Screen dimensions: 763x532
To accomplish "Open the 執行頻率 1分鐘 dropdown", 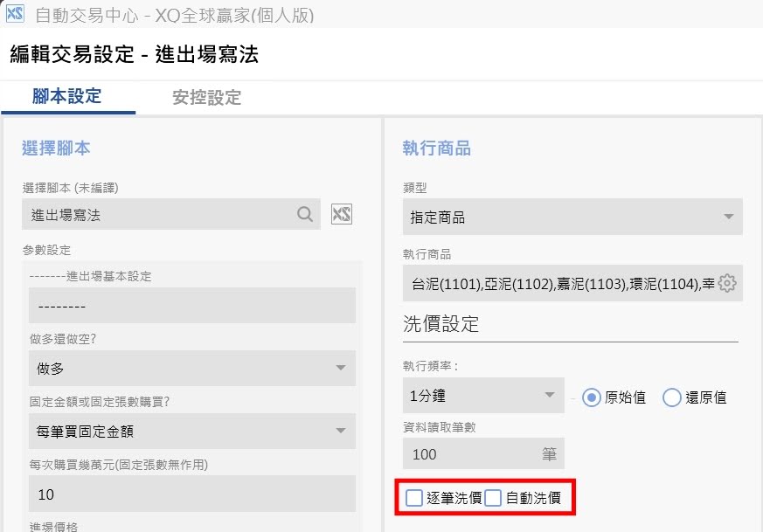I will click(x=550, y=395).
